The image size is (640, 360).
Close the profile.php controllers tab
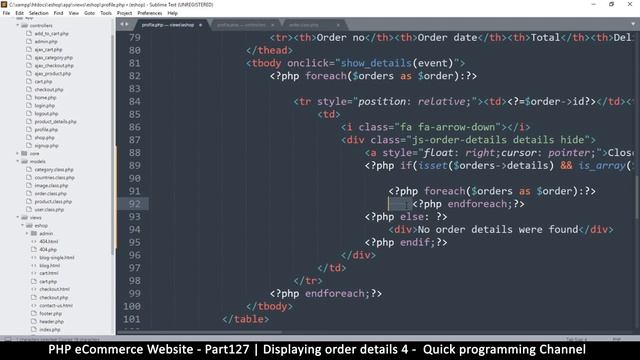[273, 25]
